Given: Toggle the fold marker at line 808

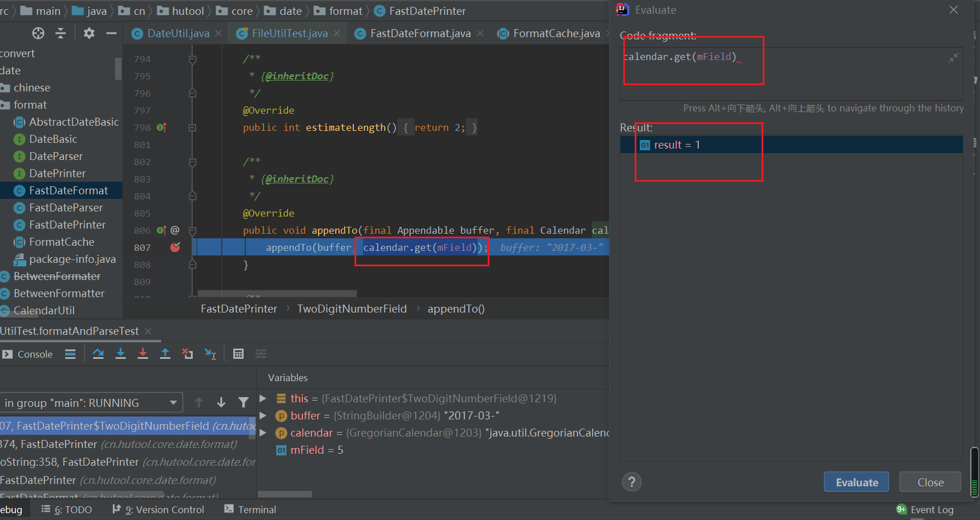Looking at the screenshot, I should (x=193, y=265).
